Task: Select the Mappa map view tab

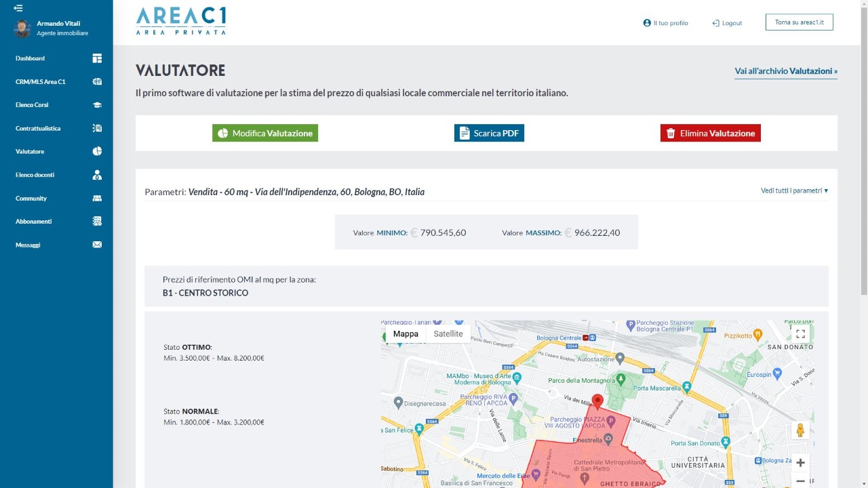Action: point(406,334)
